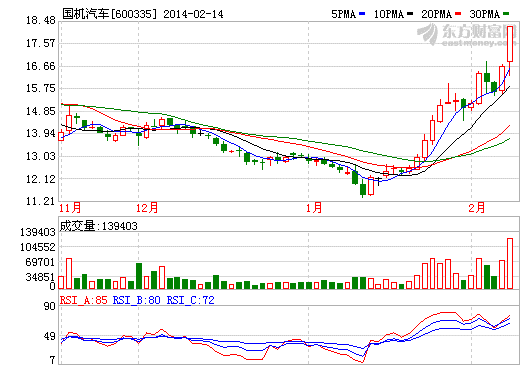Click the 12月 month label
Viewport: 520px width, 365px height.
(147, 208)
